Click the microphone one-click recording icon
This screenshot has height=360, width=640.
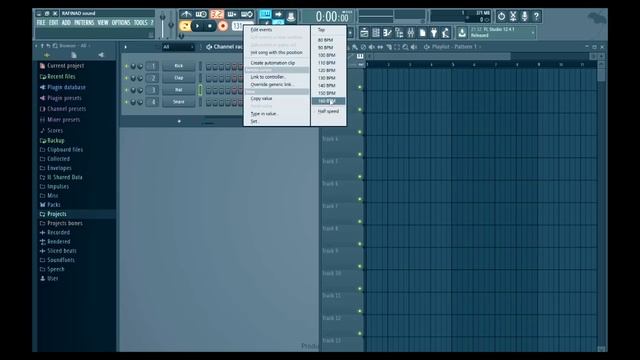pyautogui.click(x=524, y=16)
